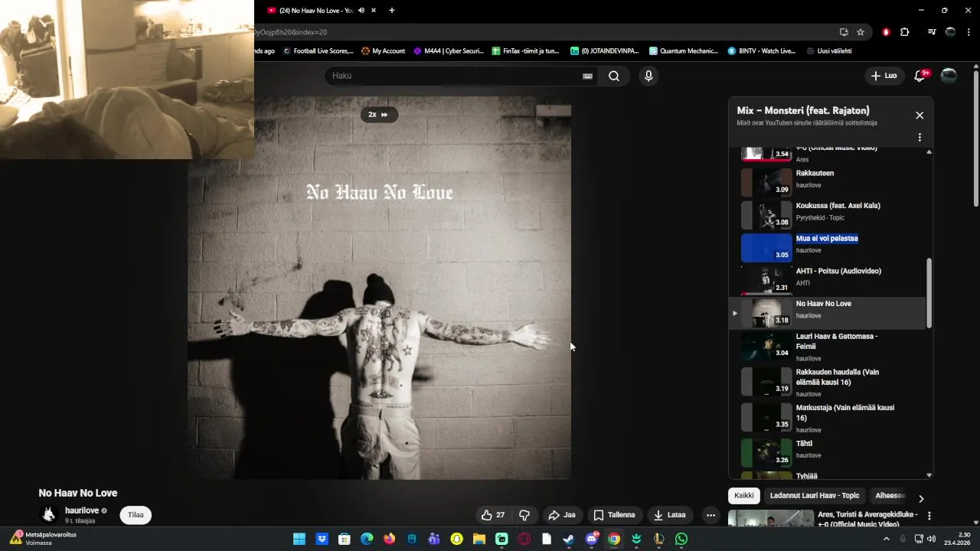Open WhatsApp from the taskbar
The width and height of the screenshot is (980, 551).
681,539
